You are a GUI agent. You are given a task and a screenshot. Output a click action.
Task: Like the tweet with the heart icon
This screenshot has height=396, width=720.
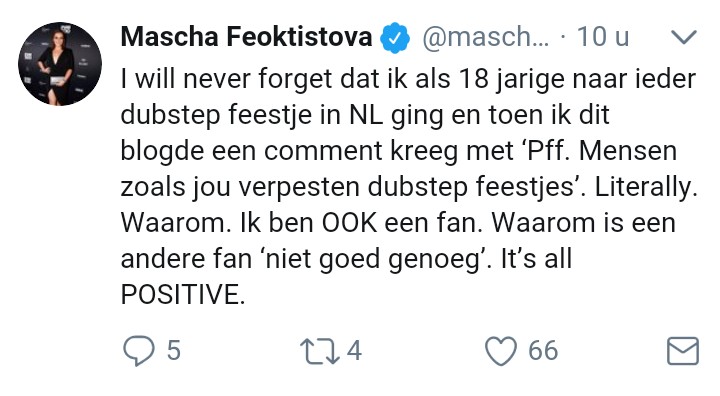pos(501,351)
